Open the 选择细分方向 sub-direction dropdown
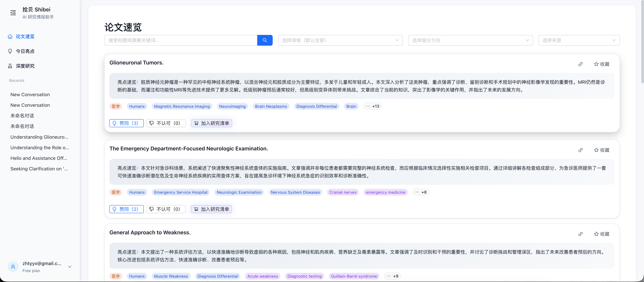 coord(470,40)
